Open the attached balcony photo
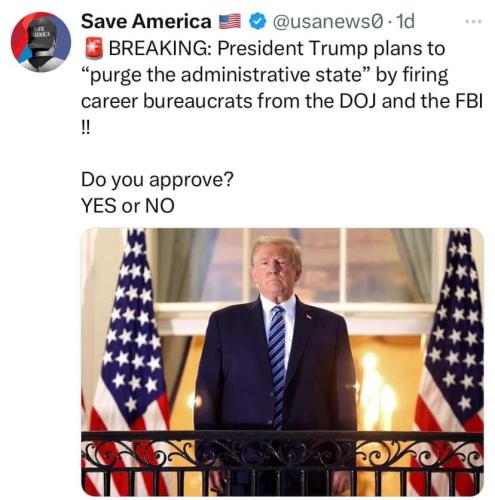495x500 pixels. [x=282, y=362]
